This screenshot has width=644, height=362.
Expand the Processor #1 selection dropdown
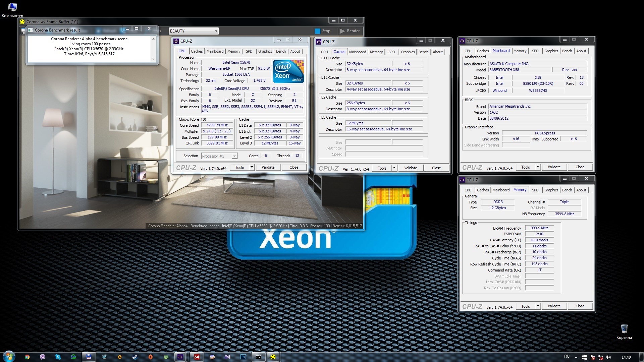pos(234,156)
